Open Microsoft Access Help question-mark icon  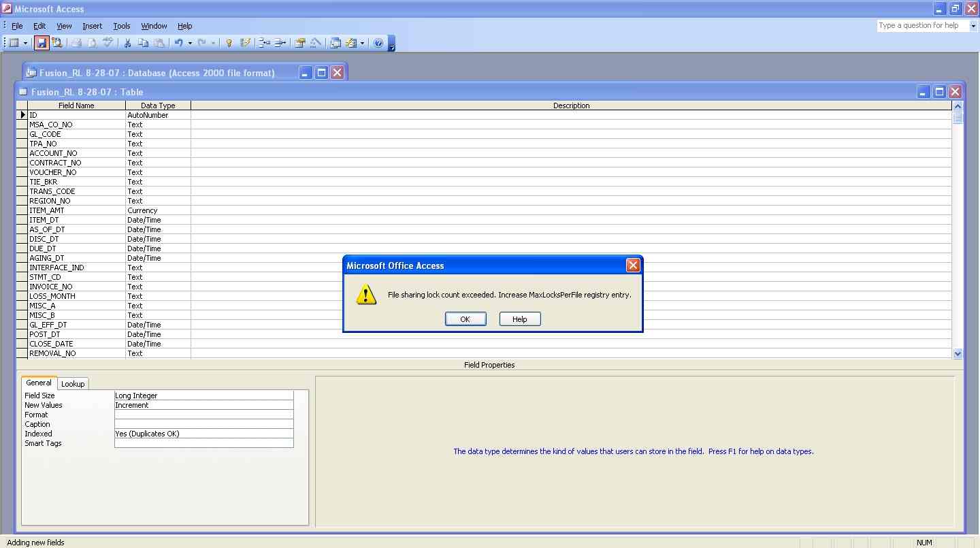[378, 43]
